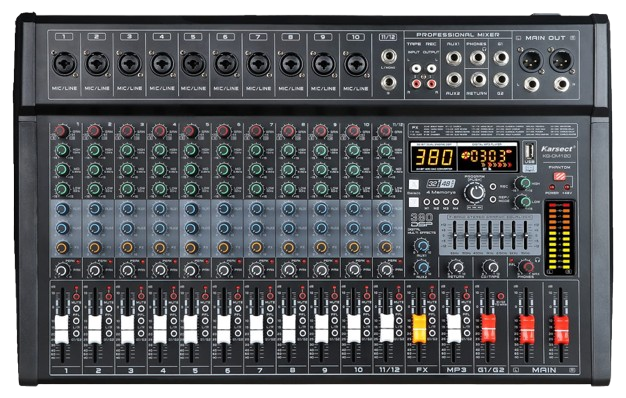Toggle the PFL button on channel 6
The width and height of the screenshot is (626, 398).
[238, 309]
